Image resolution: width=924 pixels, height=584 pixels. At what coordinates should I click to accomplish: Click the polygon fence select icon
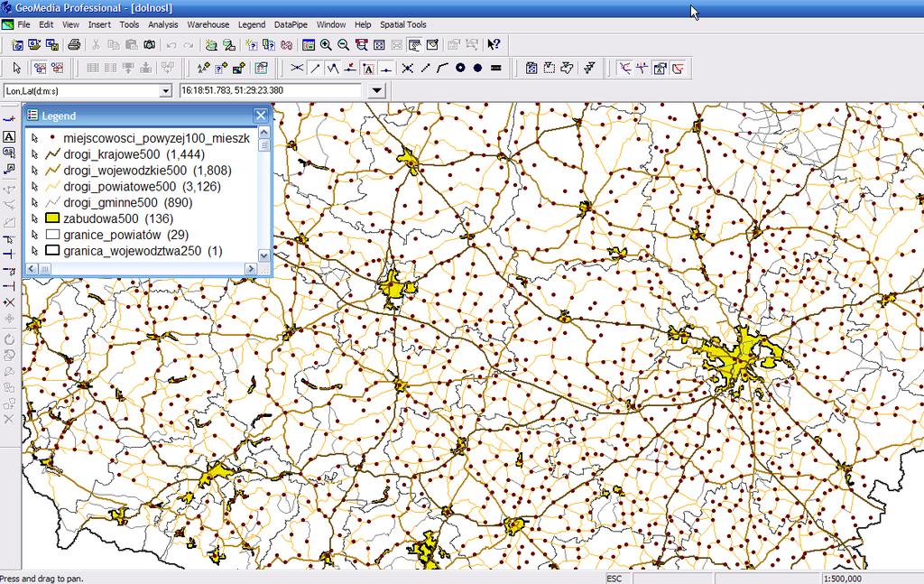point(567,69)
